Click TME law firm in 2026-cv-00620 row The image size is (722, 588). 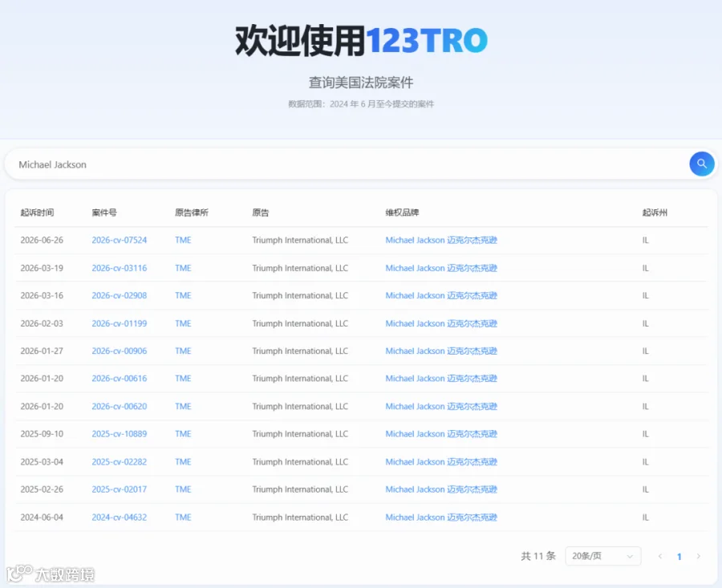click(183, 406)
